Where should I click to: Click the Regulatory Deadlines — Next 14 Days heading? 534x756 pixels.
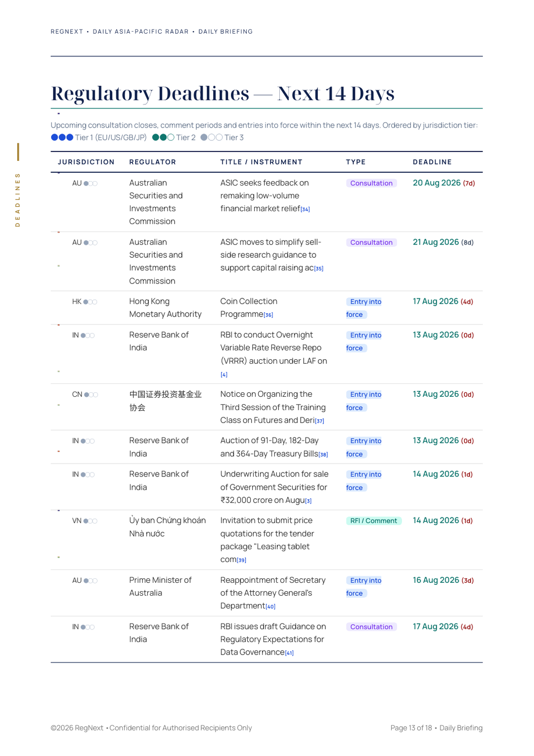[223, 94]
